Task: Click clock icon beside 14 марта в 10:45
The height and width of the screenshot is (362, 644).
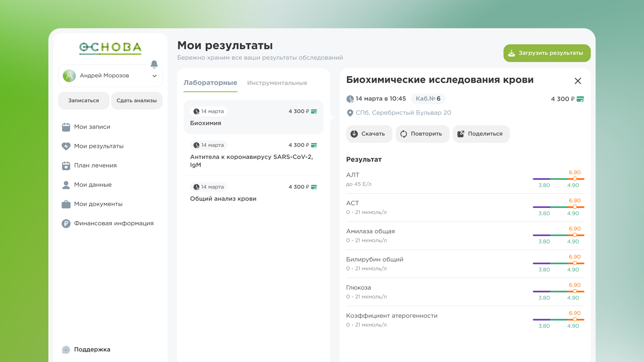Action: (x=350, y=99)
